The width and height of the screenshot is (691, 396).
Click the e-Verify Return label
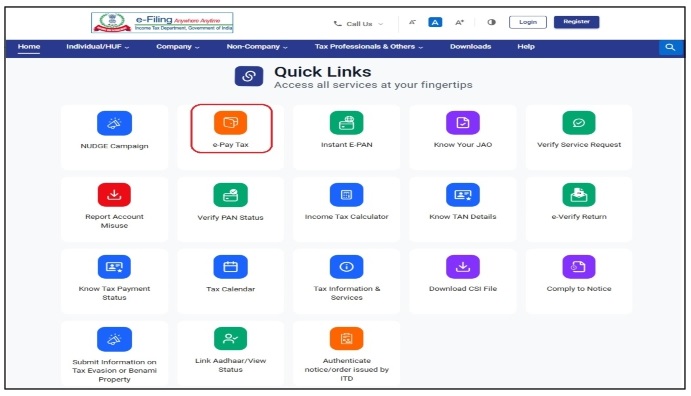(579, 217)
